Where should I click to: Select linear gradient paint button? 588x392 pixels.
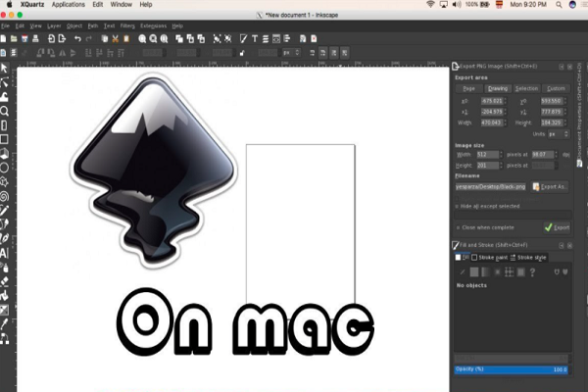485,272
